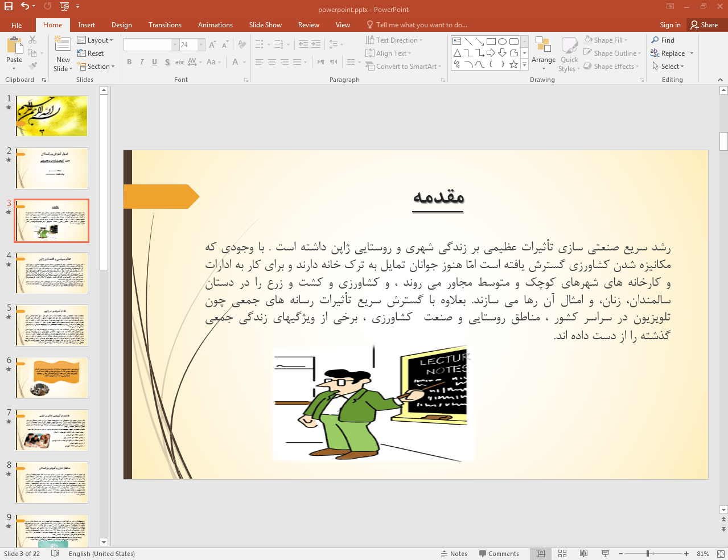Image resolution: width=728 pixels, height=560 pixels.
Task: Switch to Reading View
Action: click(583, 554)
